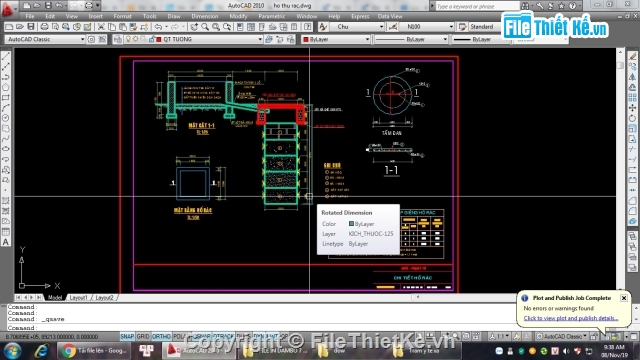Click the Cut scissors icon
The height and width of the screenshot is (360, 640).
(x=101, y=27)
